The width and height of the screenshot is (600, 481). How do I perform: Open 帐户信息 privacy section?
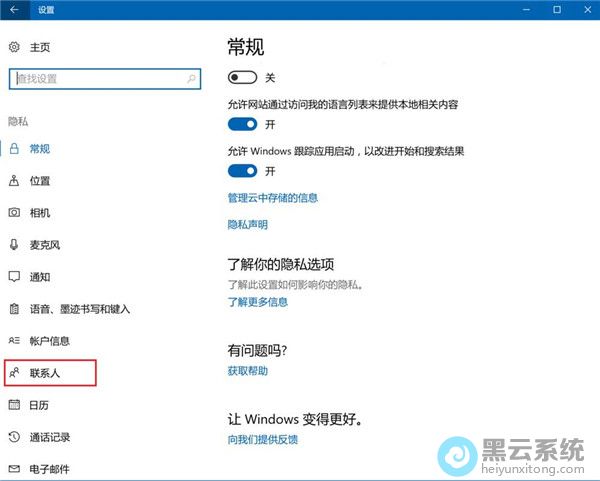pyautogui.click(x=50, y=341)
